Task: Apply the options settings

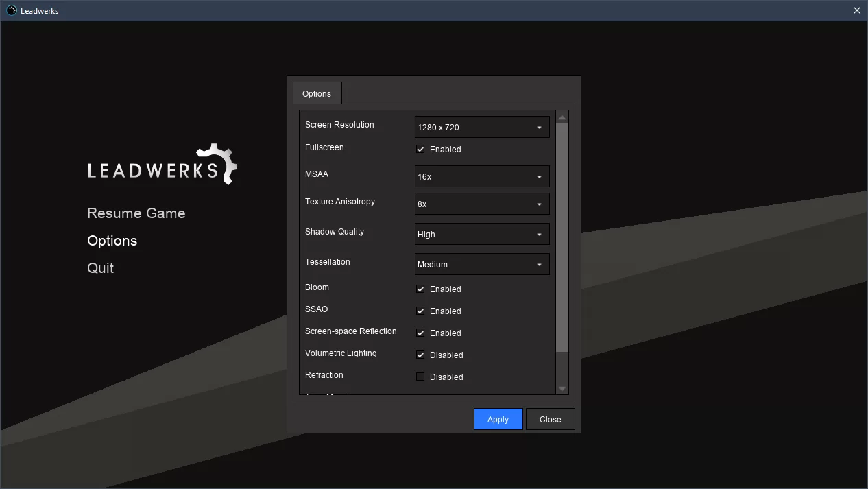Action: click(x=498, y=419)
